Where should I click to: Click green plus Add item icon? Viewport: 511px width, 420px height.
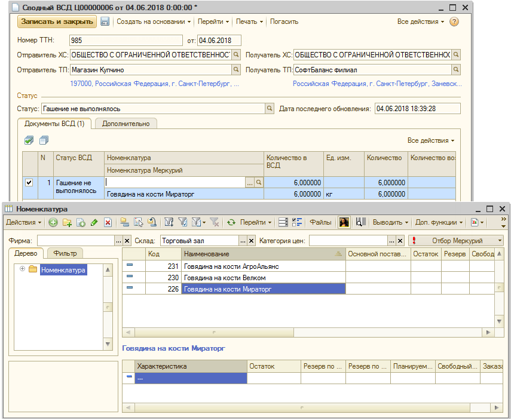click(53, 222)
